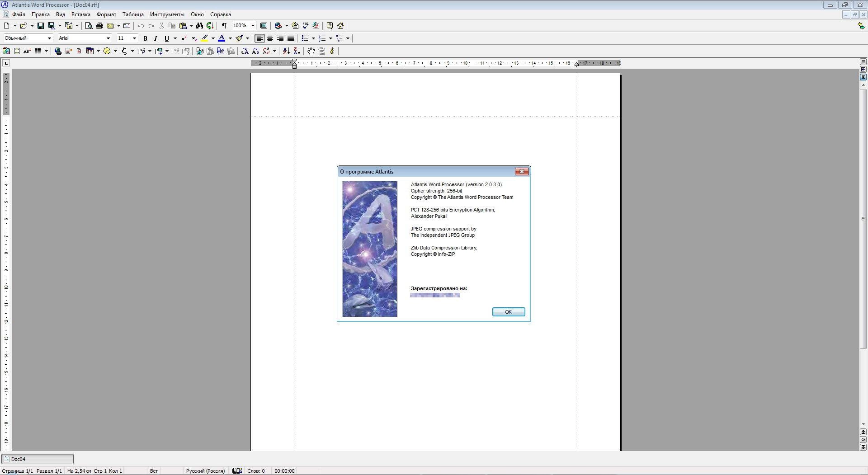Open the Формат menu
This screenshot has height=475, width=868.
point(106,14)
